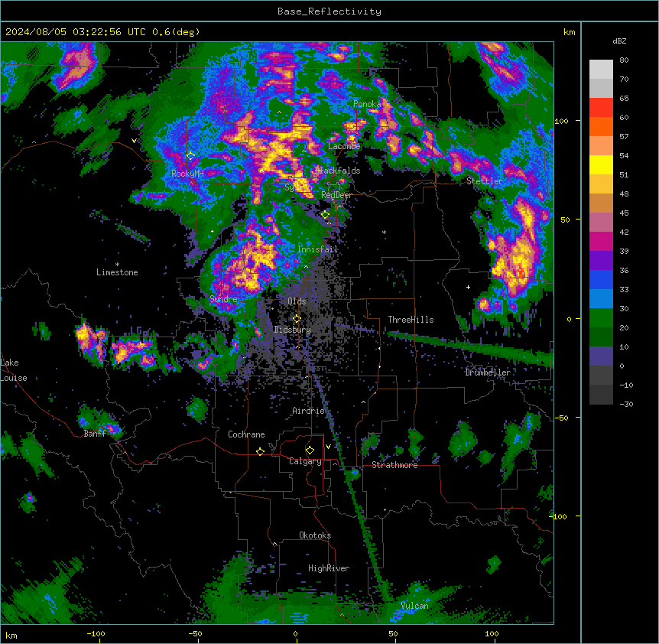Click the HighRiver city label
Viewport: 659px width, 644px height.
point(329,568)
